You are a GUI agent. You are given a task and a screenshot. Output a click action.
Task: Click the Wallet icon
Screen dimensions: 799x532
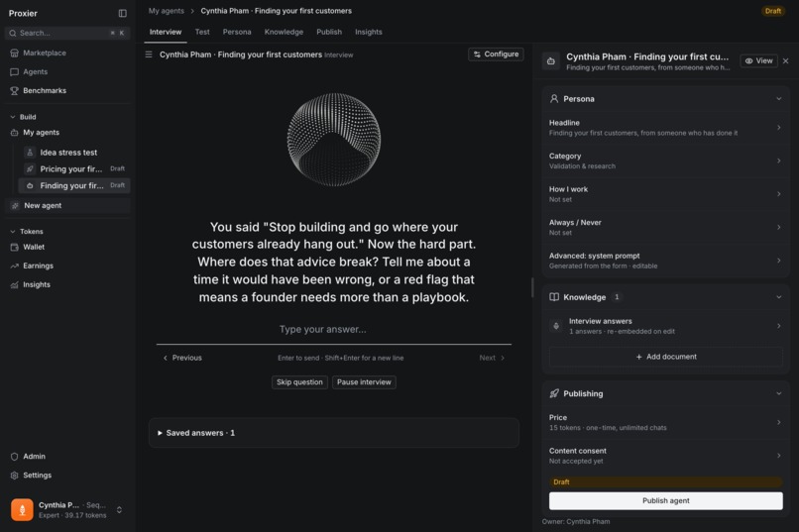tap(14, 247)
